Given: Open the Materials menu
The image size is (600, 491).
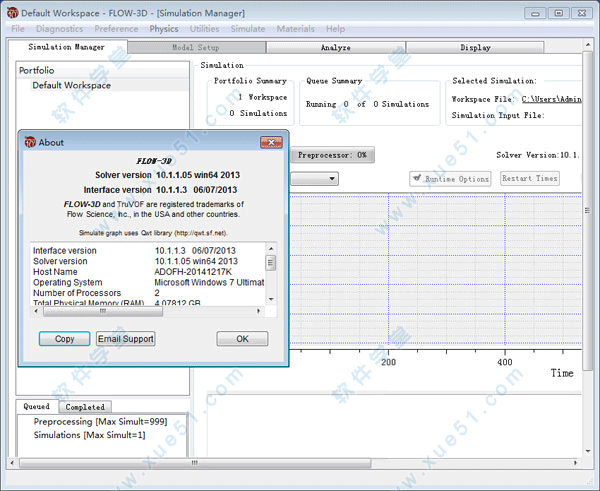Looking at the screenshot, I should point(295,29).
